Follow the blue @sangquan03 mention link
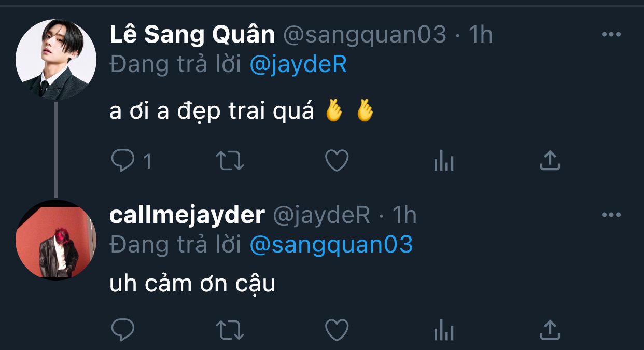The image size is (644, 350). point(331,245)
